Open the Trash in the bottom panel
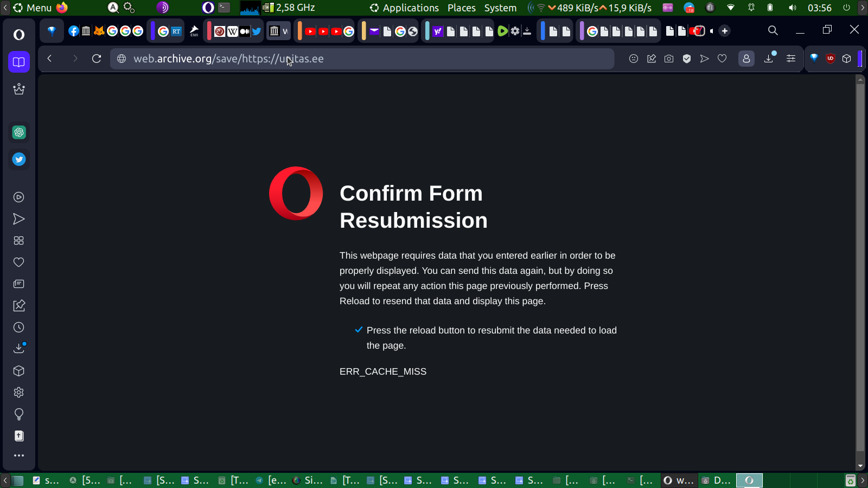The height and width of the screenshot is (488, 868). [851, 480]
